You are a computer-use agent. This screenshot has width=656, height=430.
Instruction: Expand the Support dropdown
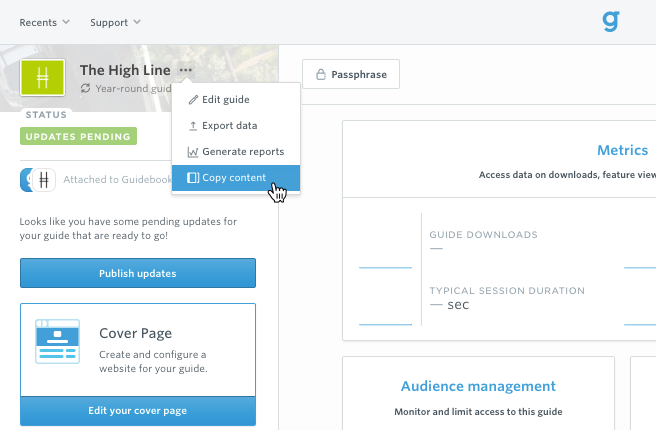point(115,22)
